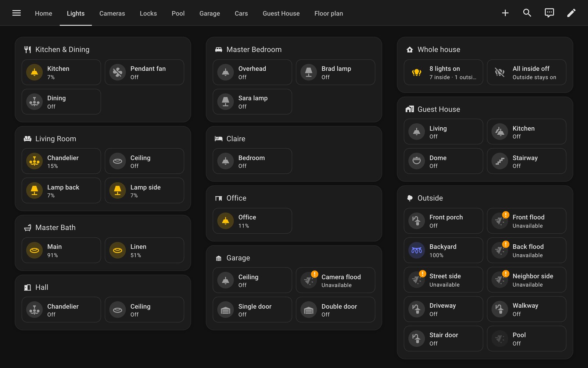Switch to the Home tab
The image size is (588, 368).
(x=43, y=13)
